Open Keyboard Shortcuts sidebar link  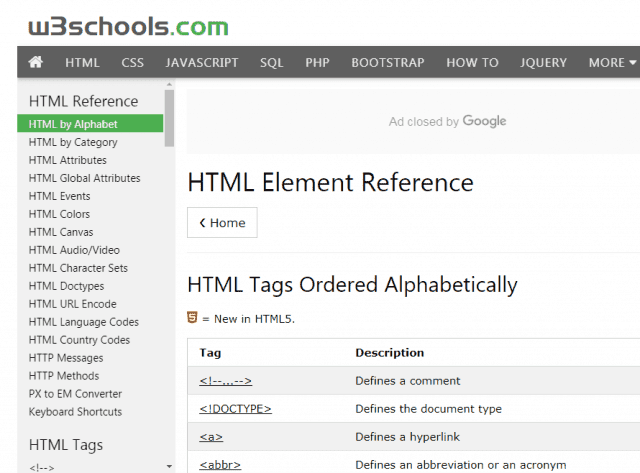coord(75,412)
